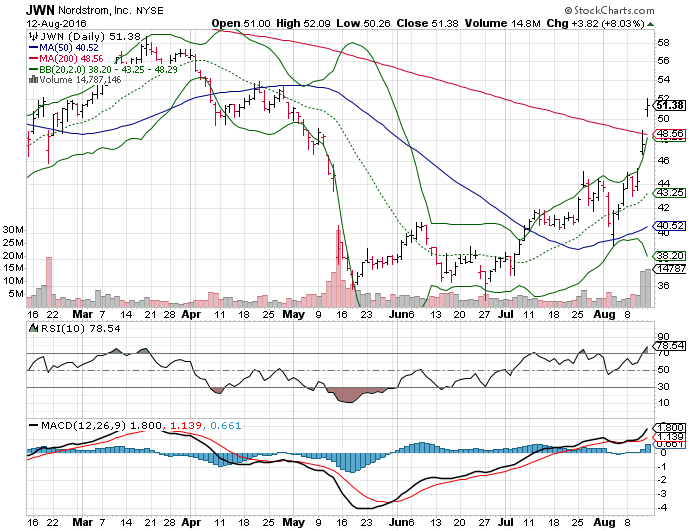Click the High 52.09 value
This screenshot has width=692, height=531.
click(303, 23)
